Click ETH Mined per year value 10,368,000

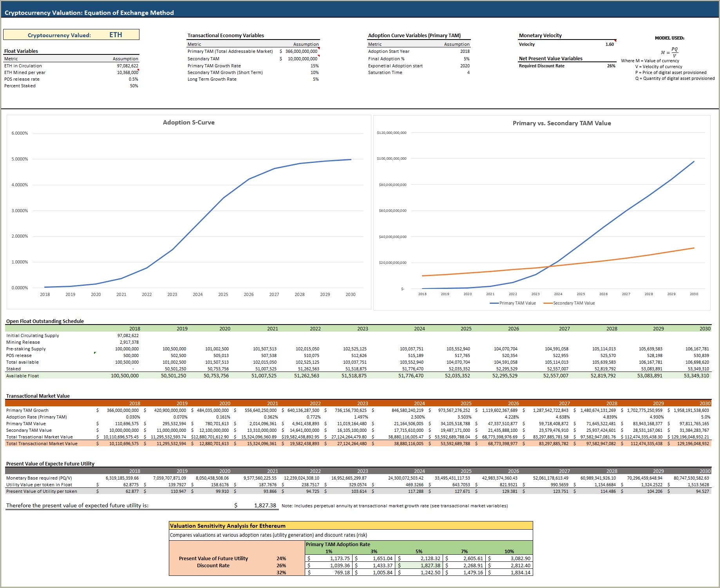tap(127, 72)
